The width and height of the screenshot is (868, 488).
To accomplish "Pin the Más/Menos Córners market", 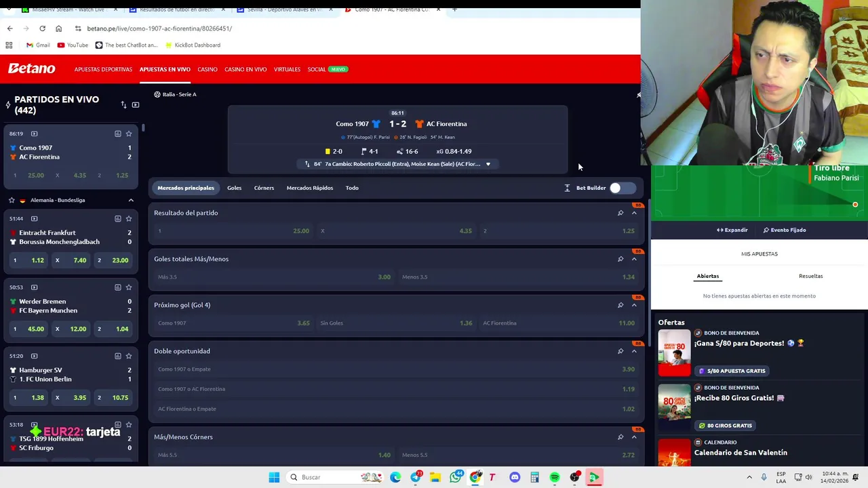I will pos(620,437).
